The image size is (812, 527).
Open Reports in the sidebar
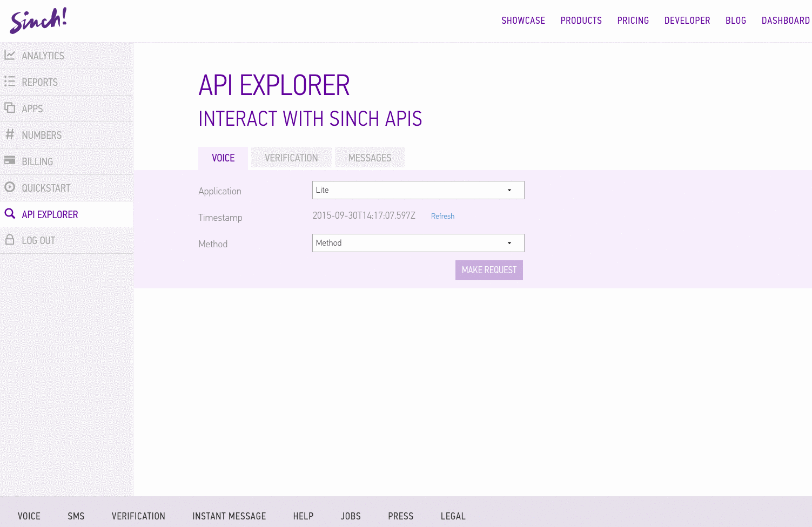point(66,82)
